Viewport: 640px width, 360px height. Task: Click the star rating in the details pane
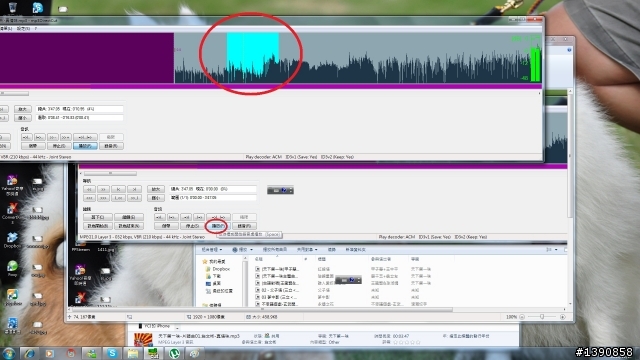click(x=407, y=342)
